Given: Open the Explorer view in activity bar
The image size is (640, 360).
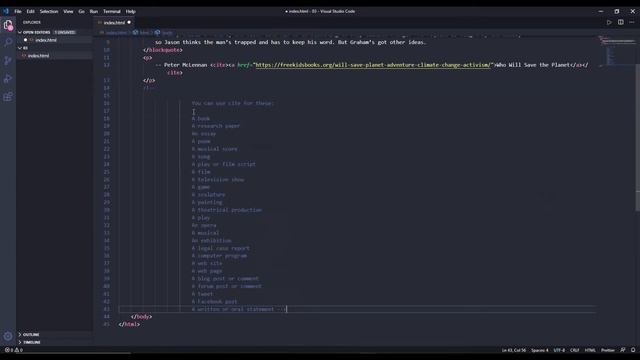Looking at the screenshot, I should coord(8,25).
